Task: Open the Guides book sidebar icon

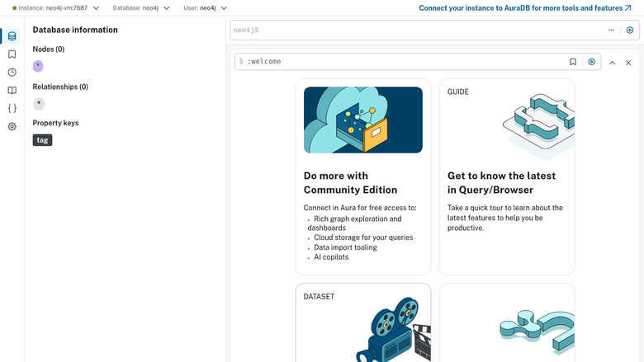Action: [x=12, y=90]
